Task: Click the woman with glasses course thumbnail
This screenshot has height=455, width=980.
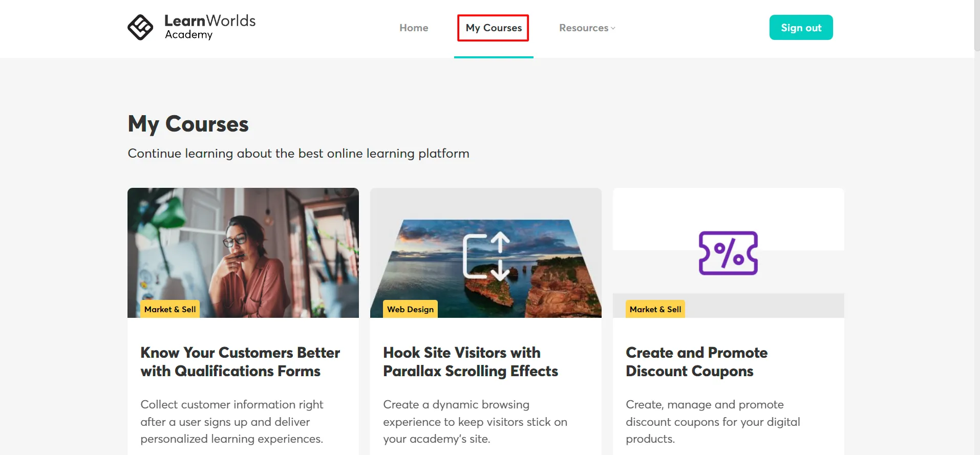Action: click(243, 253)
